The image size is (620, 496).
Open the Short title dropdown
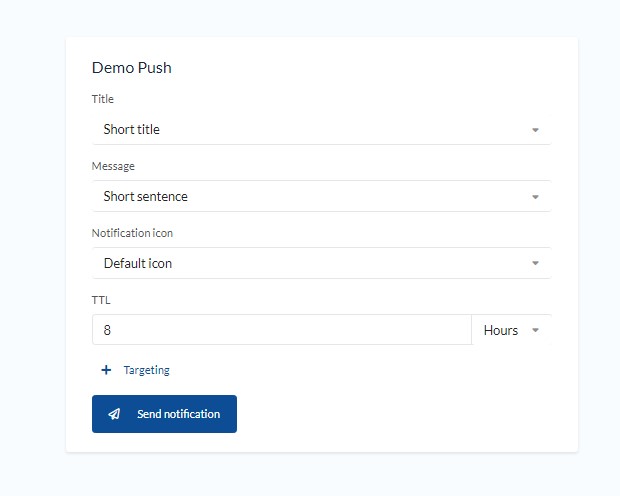click(321, 129)
